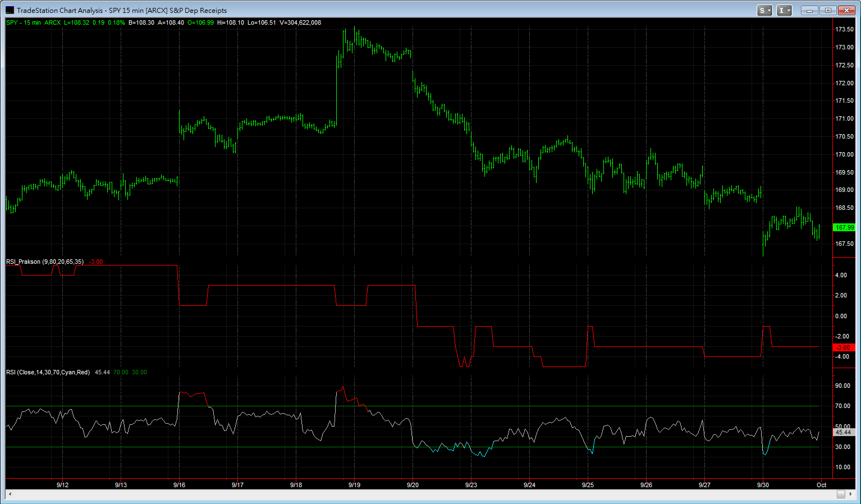
Task: Click the 173.50 price axis label
Action: tap(844, 30)
